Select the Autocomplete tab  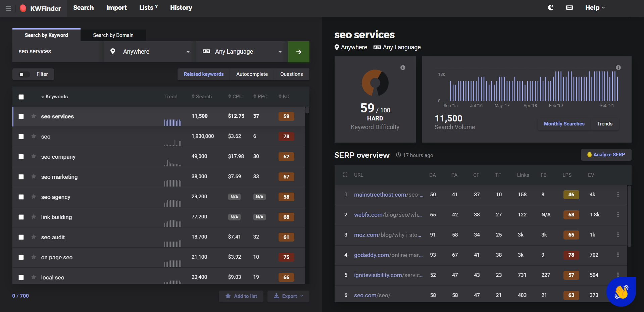point(252,74)
